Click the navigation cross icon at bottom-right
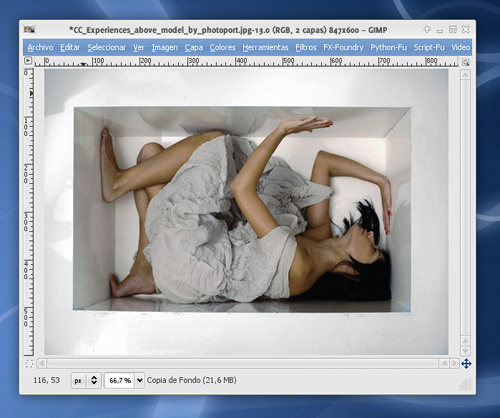 [x=466, y=364]
